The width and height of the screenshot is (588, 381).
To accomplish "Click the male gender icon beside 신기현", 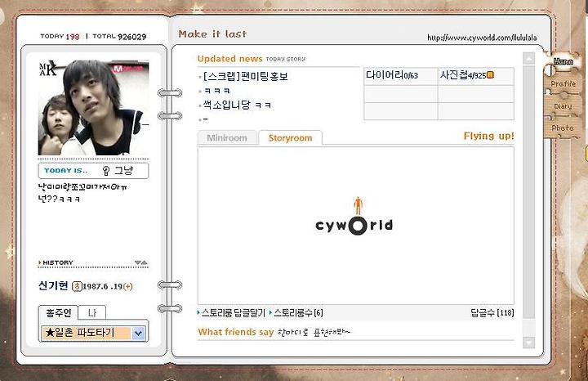I will click(x=77, y=286).
